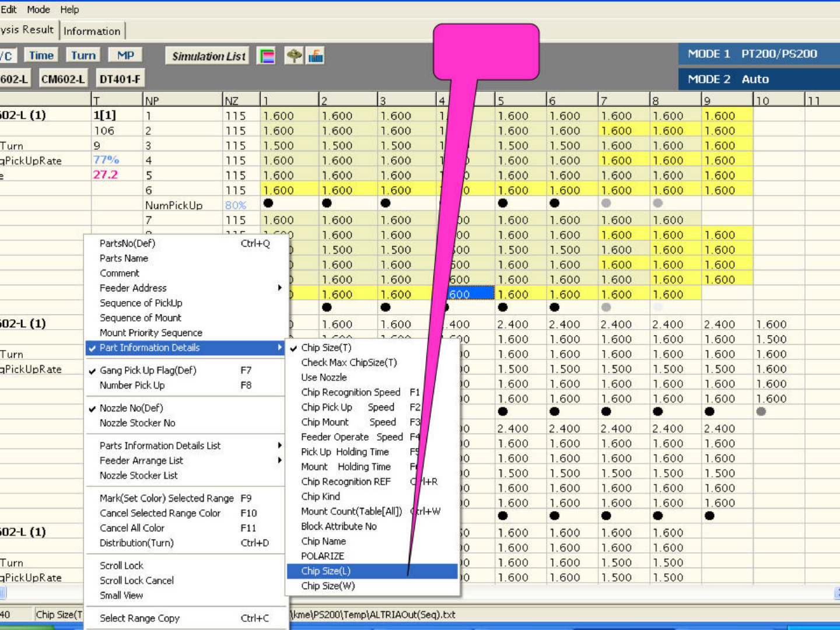Click the orange F bar chart icon

(x=316, y=56)
